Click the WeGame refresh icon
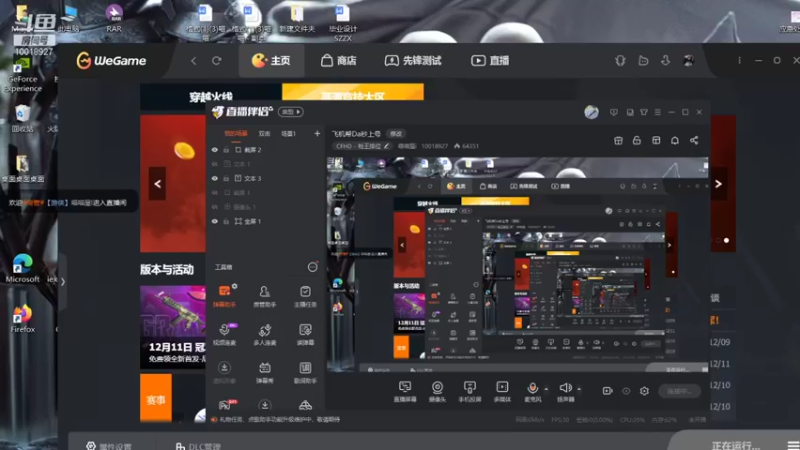The height and width of the screenshot is (450, 800). click(216, 61)
